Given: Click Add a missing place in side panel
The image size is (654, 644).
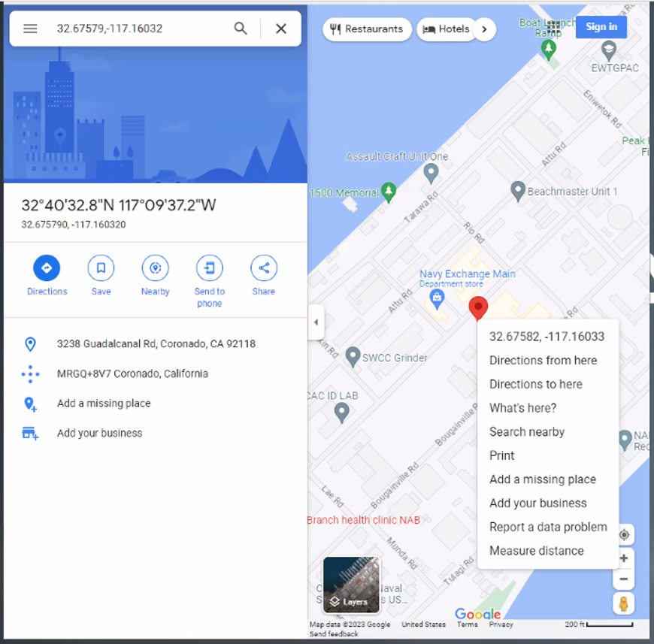Looking at the screenshot, I should coord(104,404).
